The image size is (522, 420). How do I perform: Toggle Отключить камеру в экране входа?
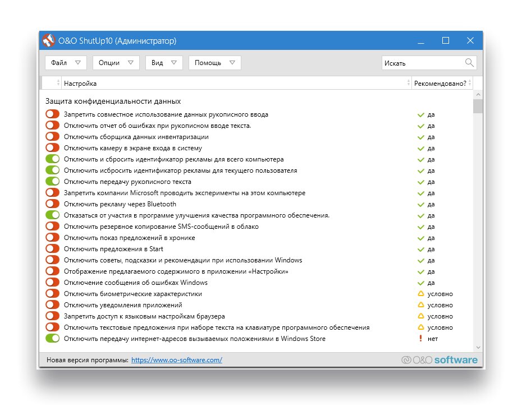[52, 147]
